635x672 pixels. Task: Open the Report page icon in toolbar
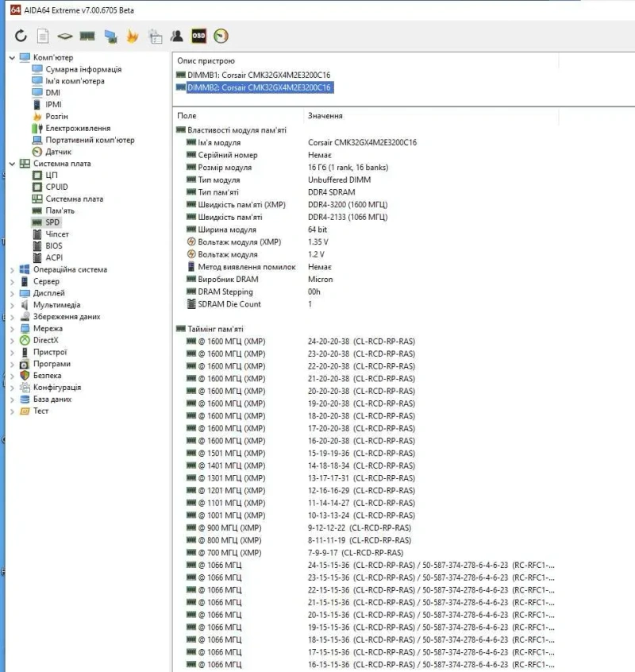[x=43, y=36]
